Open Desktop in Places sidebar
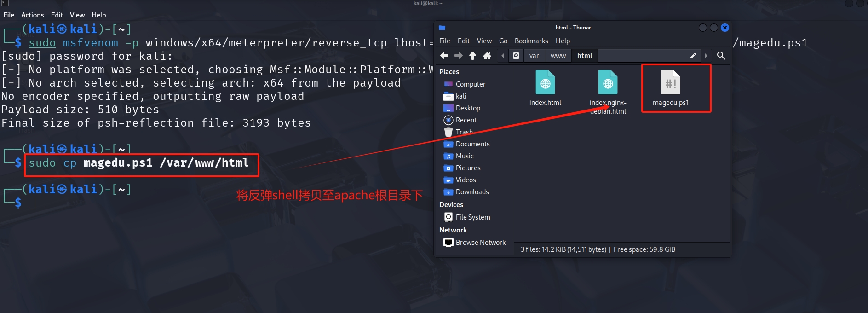Screen dimensions: 868x313 [x=462, y=108]
